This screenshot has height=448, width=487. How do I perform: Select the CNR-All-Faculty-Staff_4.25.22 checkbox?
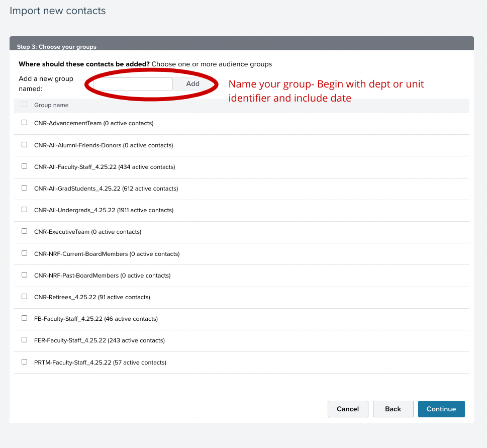pyautogui.click(x=24, y=166)
